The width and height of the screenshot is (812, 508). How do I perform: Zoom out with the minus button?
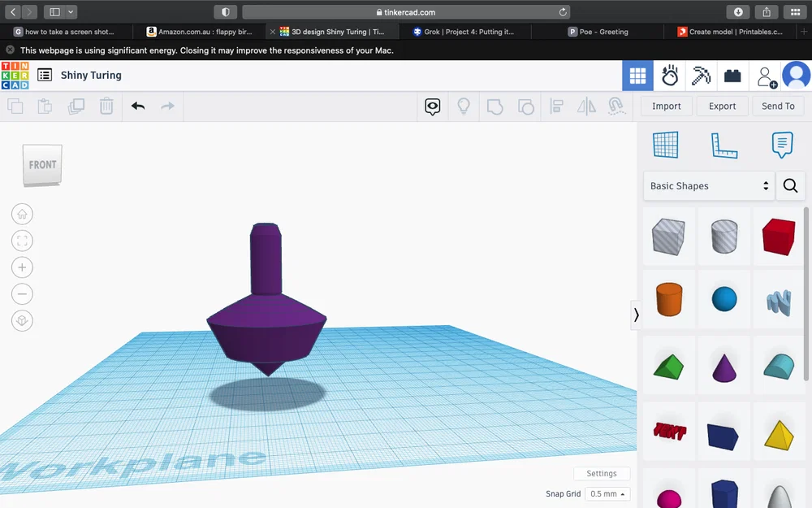pos(22,294)
